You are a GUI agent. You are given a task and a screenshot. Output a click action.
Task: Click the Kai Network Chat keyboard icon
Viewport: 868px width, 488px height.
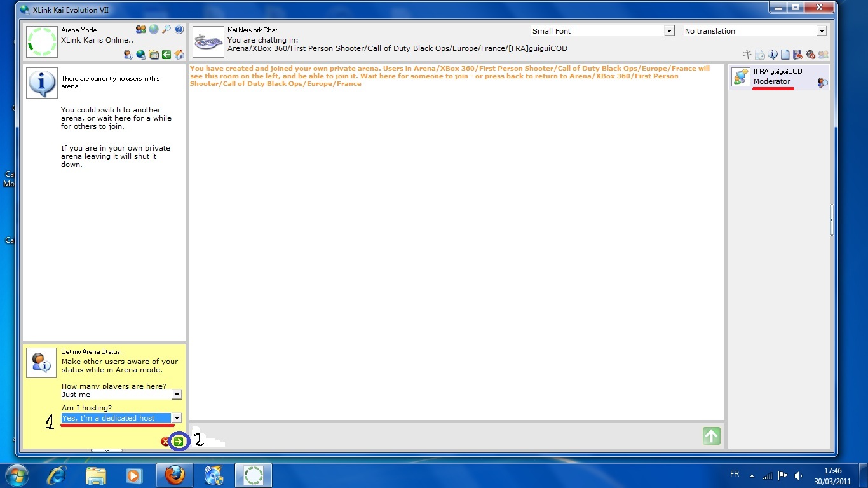(208, 42)
